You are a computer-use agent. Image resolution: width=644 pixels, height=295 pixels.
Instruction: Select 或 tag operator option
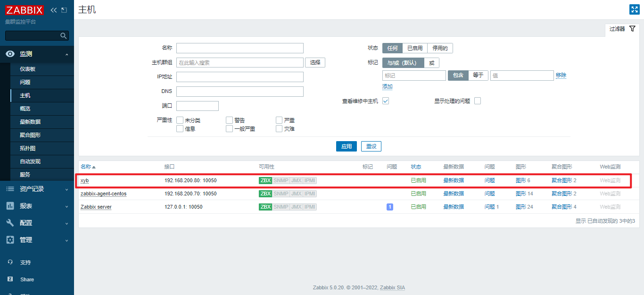[431, 63]
